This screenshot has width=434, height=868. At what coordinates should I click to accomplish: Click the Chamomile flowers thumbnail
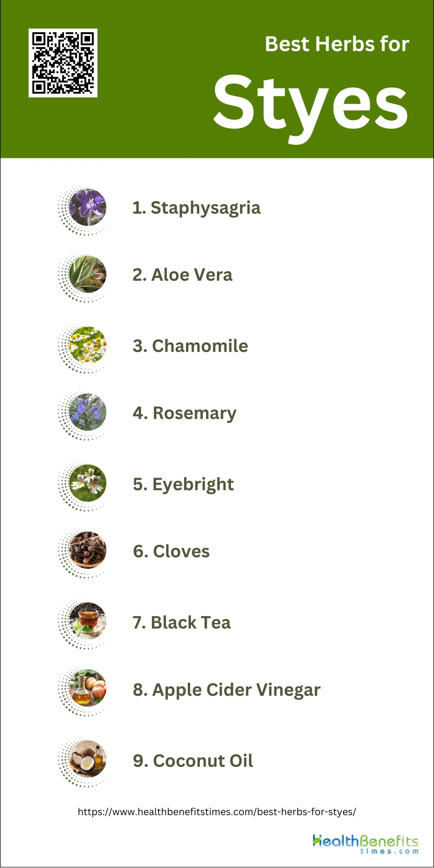coord(87,345)
